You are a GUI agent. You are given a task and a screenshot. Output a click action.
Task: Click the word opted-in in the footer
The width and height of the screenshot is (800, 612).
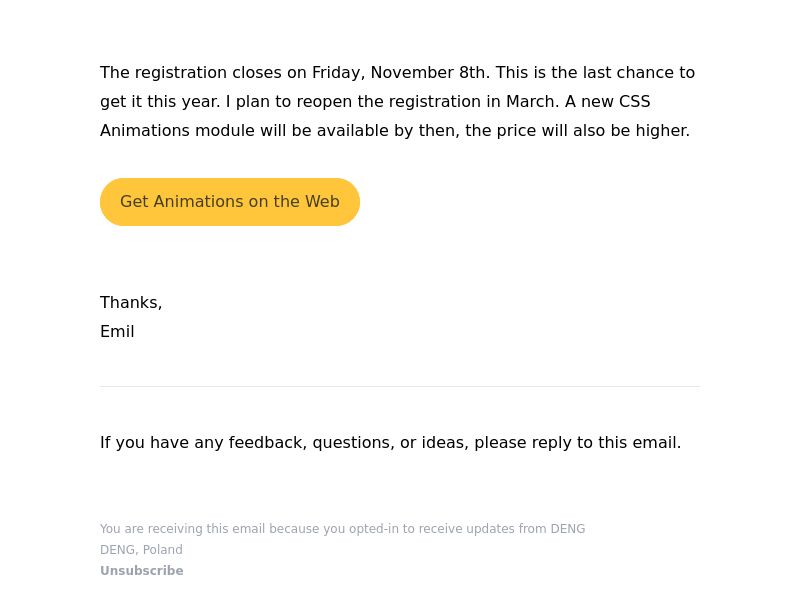click(373, 529)
